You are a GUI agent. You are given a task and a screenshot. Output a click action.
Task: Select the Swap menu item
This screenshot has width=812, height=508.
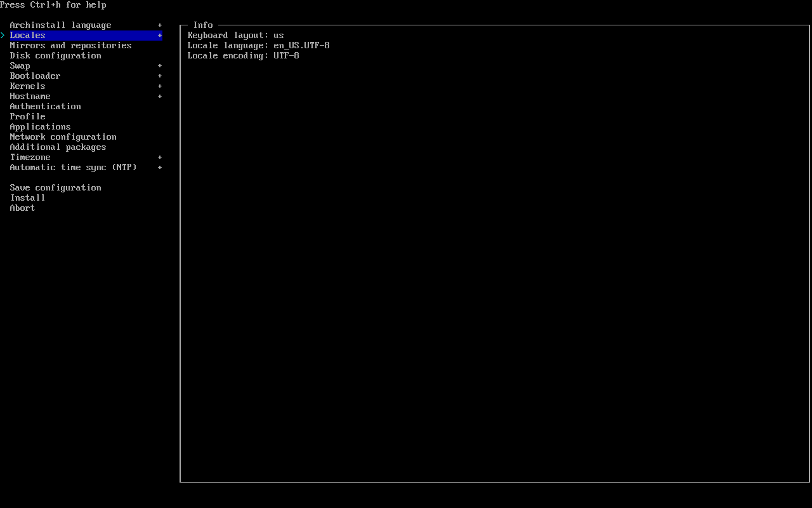tap(20, 66)
